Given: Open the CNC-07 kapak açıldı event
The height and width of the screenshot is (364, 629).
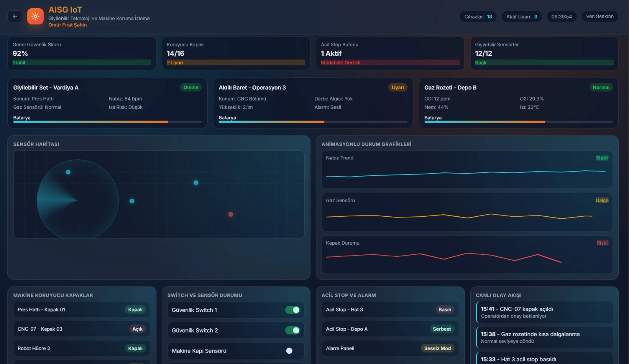Looking at the screenshot, I should 544,313.
